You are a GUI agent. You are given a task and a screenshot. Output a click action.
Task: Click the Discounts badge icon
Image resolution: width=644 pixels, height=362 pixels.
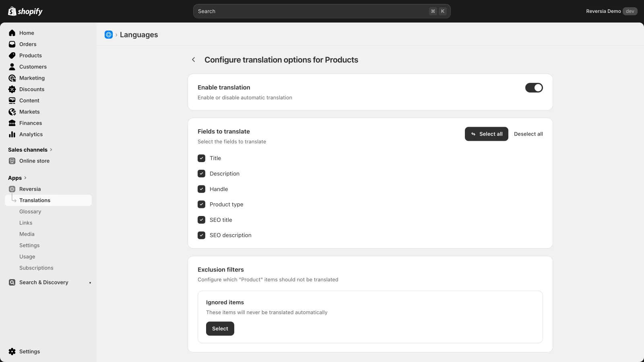(x=12, y=89)
